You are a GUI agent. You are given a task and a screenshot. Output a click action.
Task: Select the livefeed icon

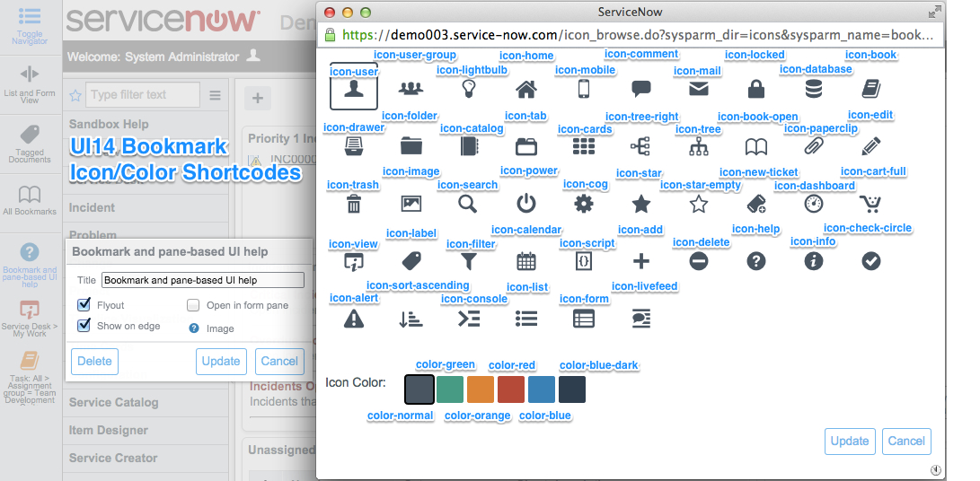(640, 318)
